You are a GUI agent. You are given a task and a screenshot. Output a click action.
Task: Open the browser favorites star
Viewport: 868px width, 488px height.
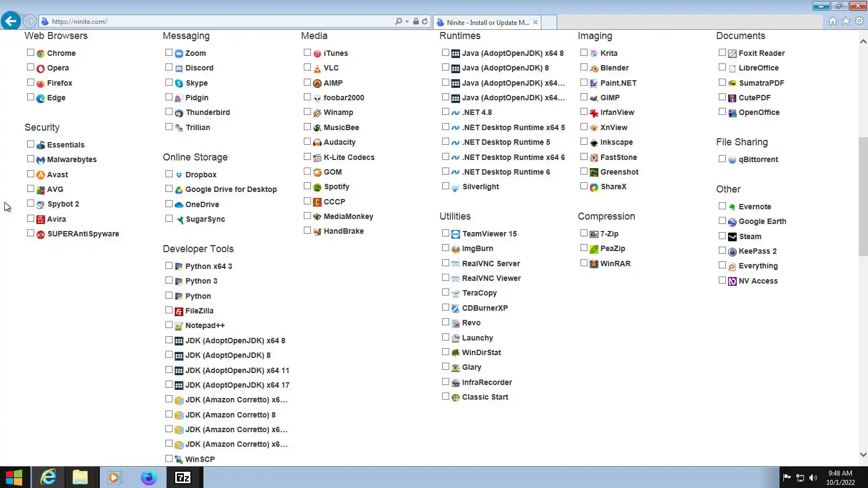(846, 21)
